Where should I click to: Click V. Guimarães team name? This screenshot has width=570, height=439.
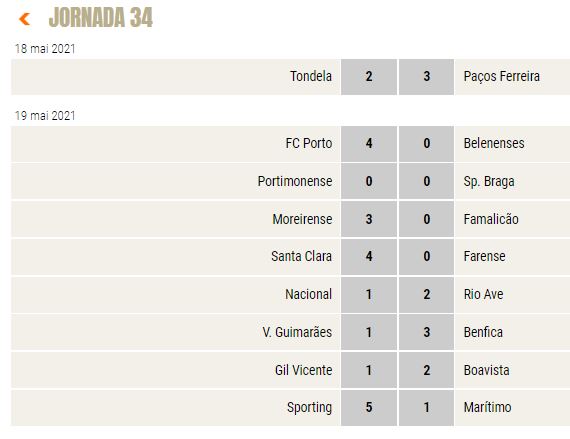coord(297,332)
